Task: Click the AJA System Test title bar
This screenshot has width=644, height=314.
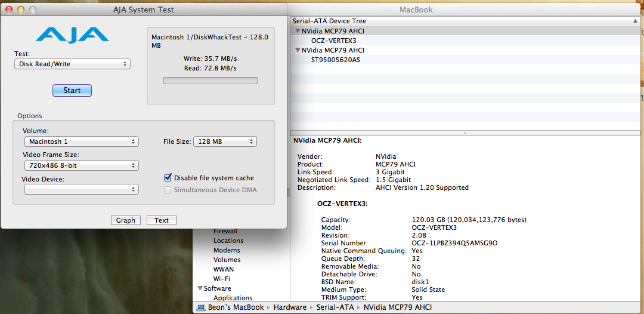Action: pyautogui.click(x=143, y=10)
